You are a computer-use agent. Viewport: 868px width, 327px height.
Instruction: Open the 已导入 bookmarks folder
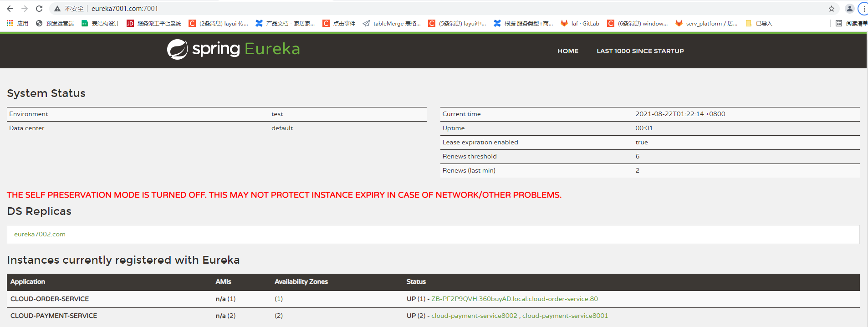(x=759, y=23)
